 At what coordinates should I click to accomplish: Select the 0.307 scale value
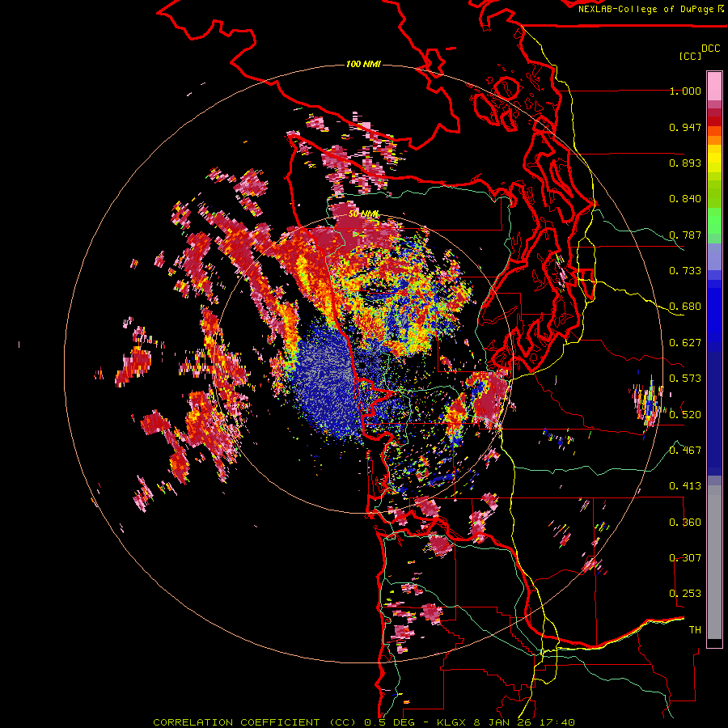(x=685, y=558)
